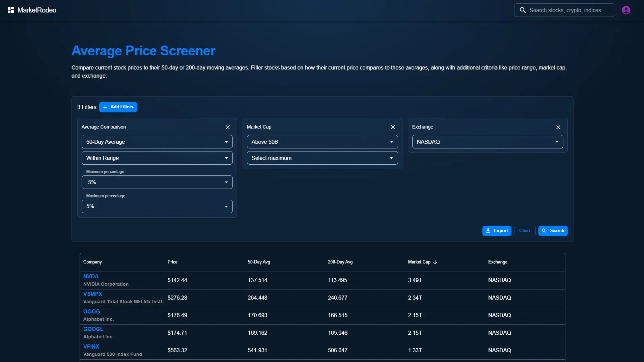
Task: Select GOOG's 50-day average 170.693
Action: tap(257, 315)
